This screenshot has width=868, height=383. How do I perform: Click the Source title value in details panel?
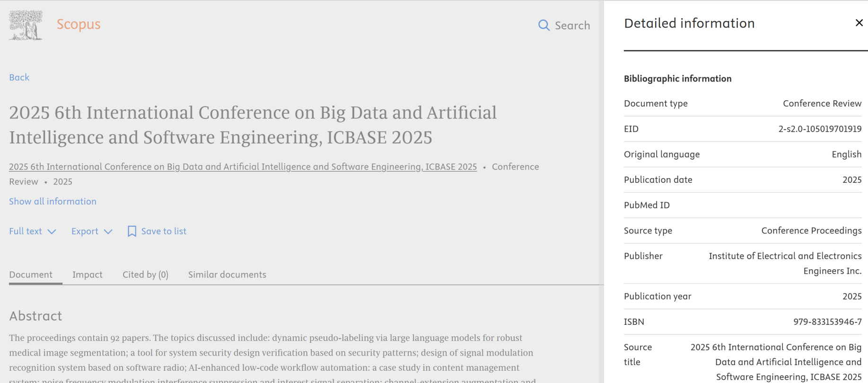pyautogui.click(x=776, y=362)
